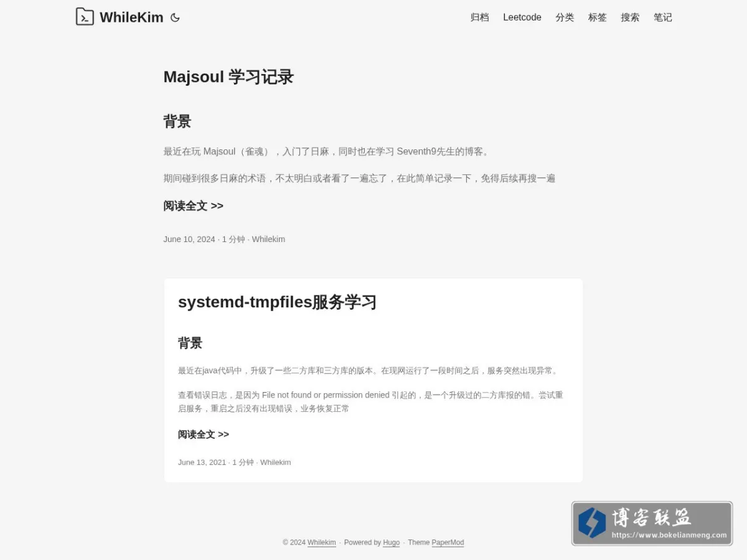The width and height of the screenshot is (747, 560).
Task: Open the PaperMod theme link in footer
Action: tap(448, 543)
